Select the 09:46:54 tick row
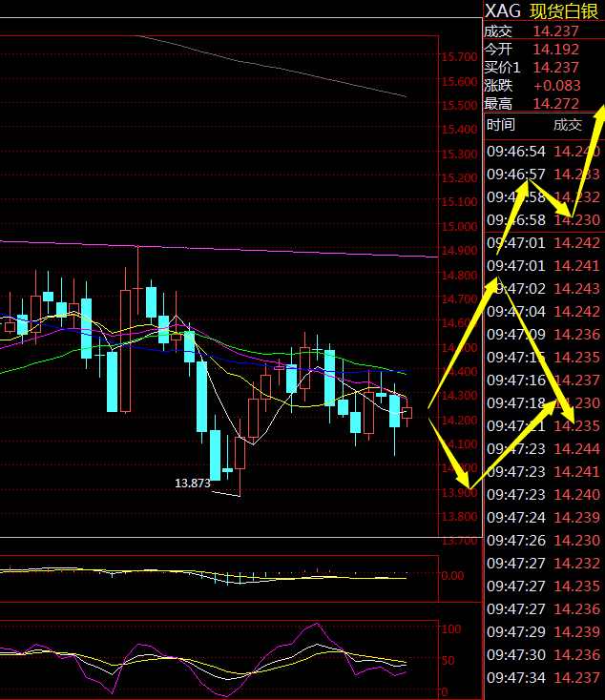 [x=543, y=152]
